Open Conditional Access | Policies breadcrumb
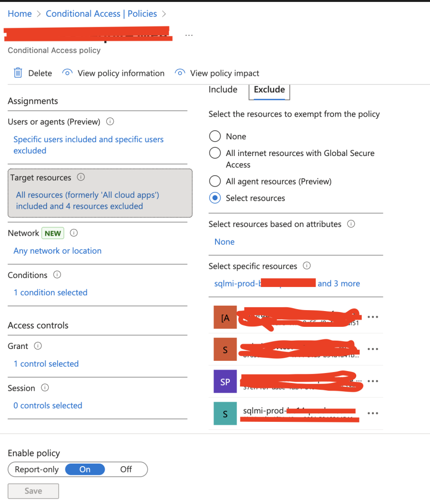The width and height of the screenshot is (430, 504). pos(101,14)
